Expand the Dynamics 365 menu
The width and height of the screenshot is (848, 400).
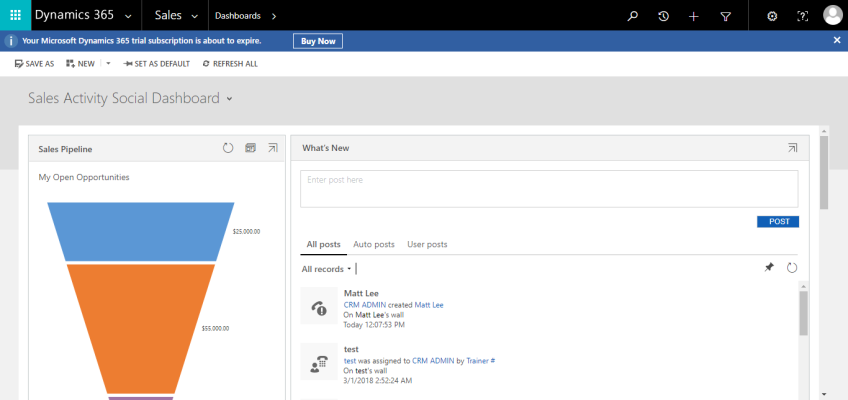128,16
